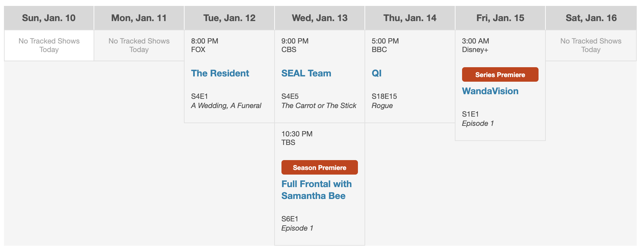Click the Rogue episode title
The width and height of the screenshot is (644, 251).
click(x=382, y=106)
